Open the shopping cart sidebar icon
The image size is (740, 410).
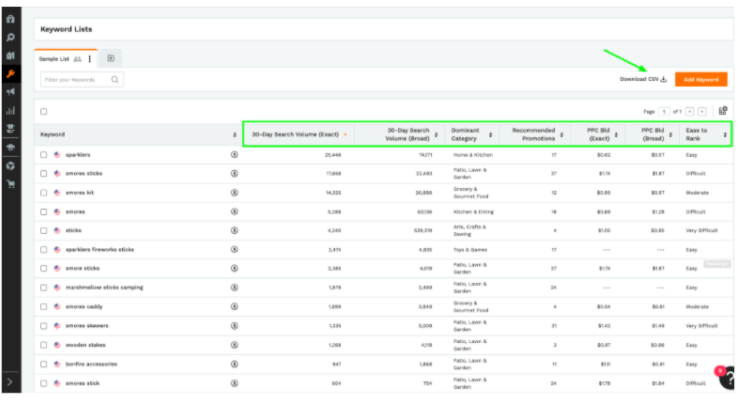(10, 184)
